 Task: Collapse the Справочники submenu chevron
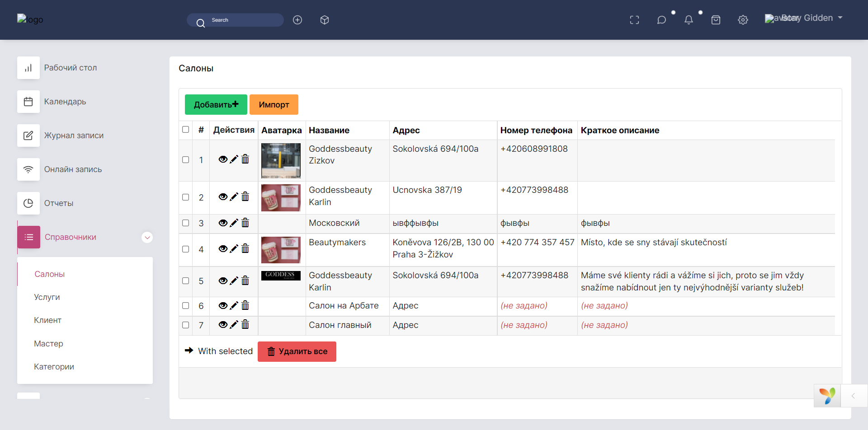click(x=147, y=238)
